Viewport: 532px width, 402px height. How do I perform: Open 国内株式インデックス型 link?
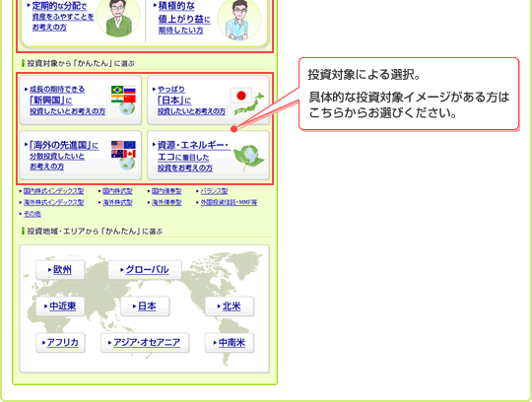(53, 191)
